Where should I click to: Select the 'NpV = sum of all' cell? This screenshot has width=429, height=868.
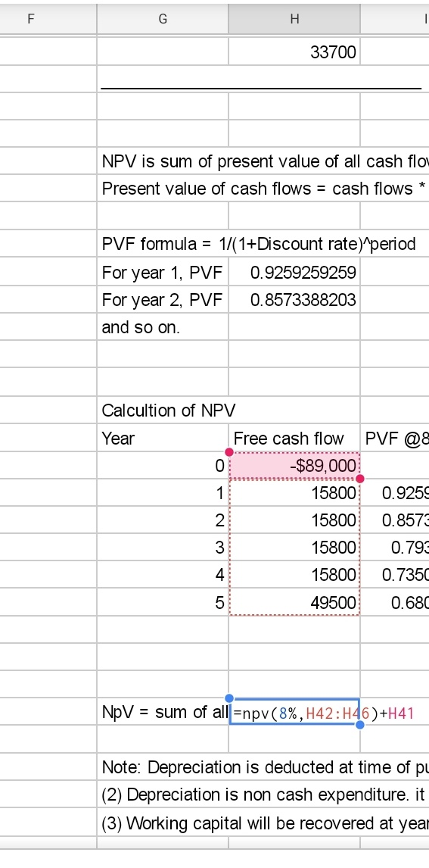163,713
